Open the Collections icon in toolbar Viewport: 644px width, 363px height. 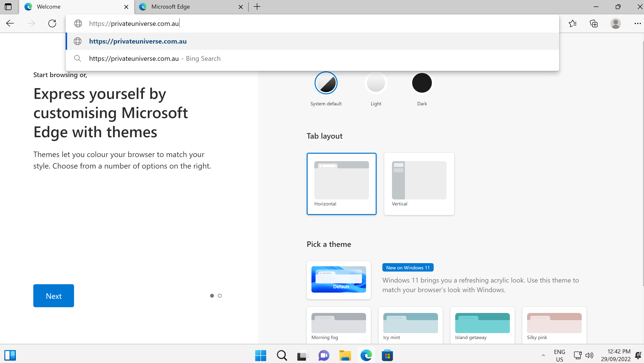pos(593,23)
